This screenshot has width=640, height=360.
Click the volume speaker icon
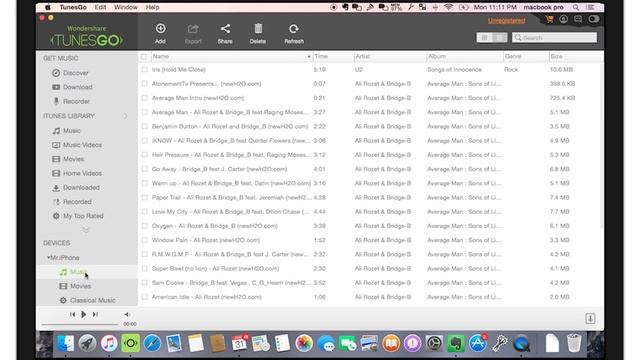coord(127,314)
